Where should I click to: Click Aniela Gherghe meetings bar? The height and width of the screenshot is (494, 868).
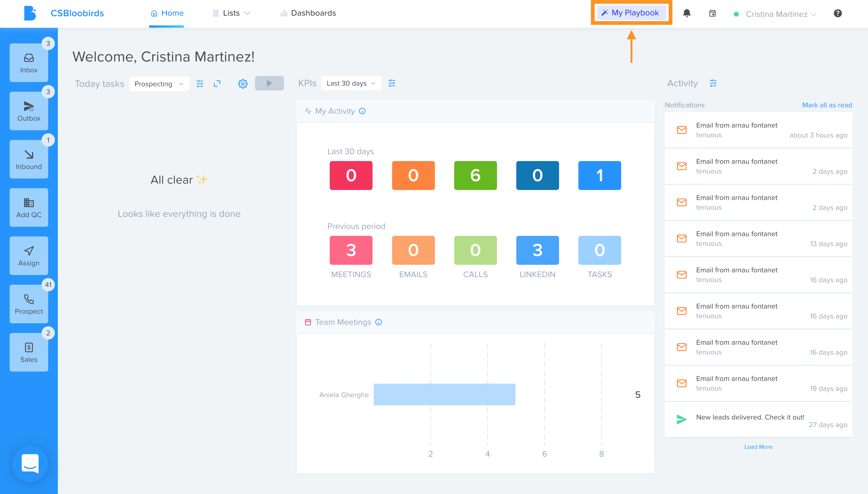[444, 394]
